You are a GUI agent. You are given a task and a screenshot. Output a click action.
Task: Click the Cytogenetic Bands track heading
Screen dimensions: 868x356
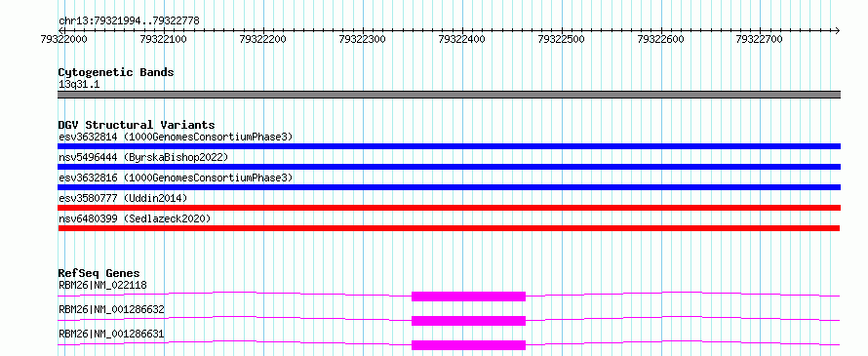116,72
